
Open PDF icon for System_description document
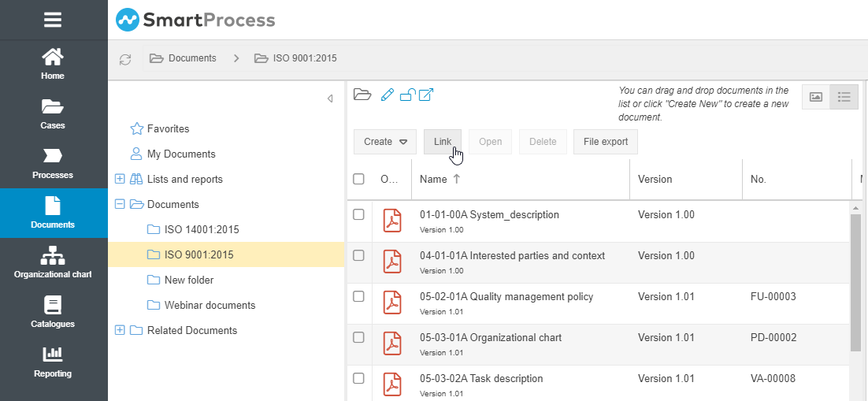point(391,221)
